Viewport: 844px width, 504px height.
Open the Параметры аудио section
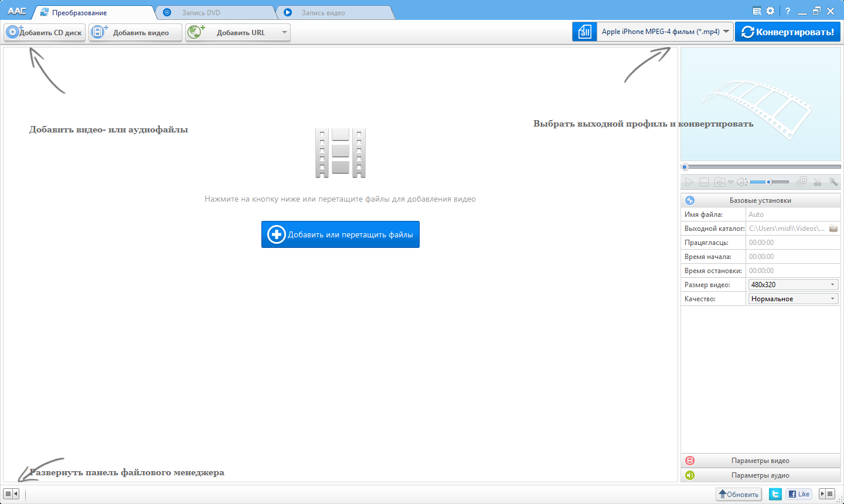coord(760,475)
